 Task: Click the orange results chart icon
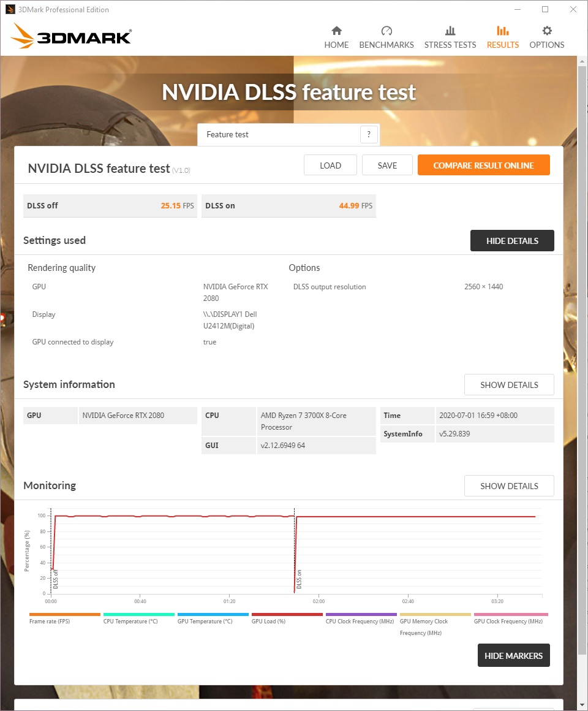(502, 31)
